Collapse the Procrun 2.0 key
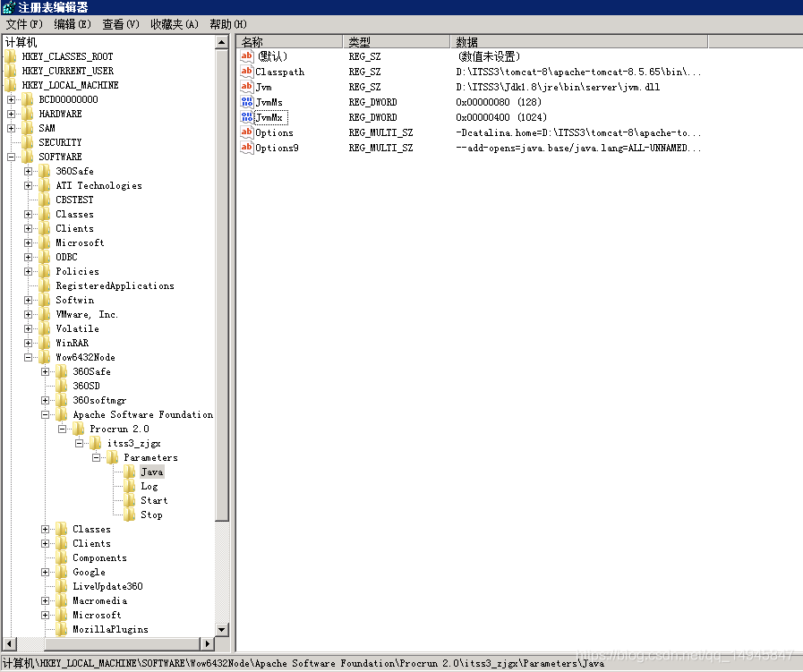 click(62, 429)
